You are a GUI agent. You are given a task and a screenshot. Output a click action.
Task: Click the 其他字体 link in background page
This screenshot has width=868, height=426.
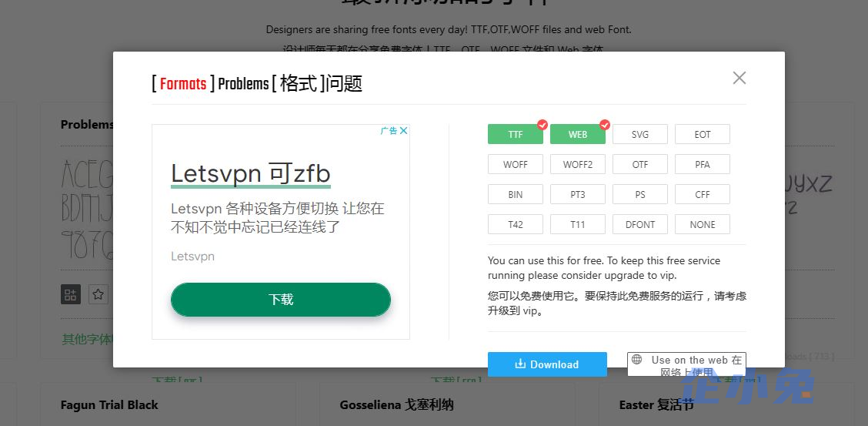[87, 339]
